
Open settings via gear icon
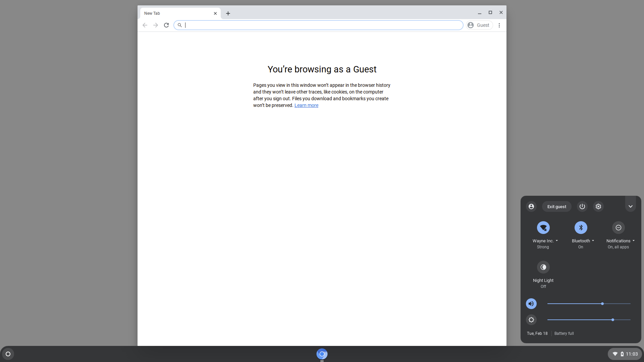pos(598,206)
